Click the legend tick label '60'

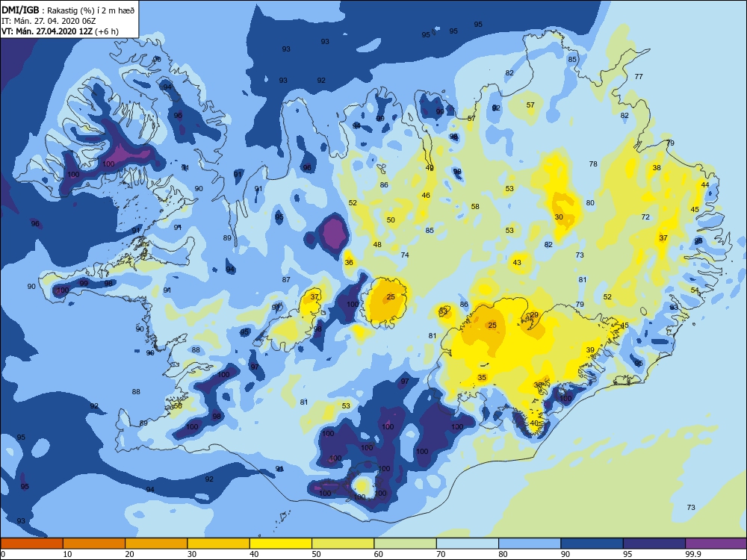379,554
